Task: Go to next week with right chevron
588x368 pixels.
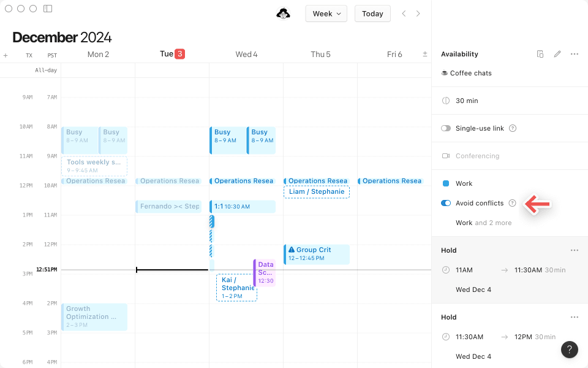Action: tap(418, 13)
